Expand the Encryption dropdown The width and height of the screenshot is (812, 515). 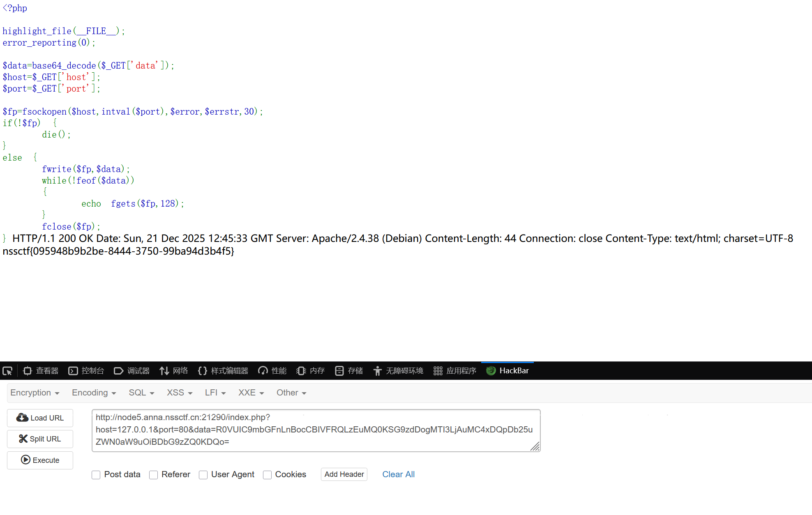click(x=35, y=393)
